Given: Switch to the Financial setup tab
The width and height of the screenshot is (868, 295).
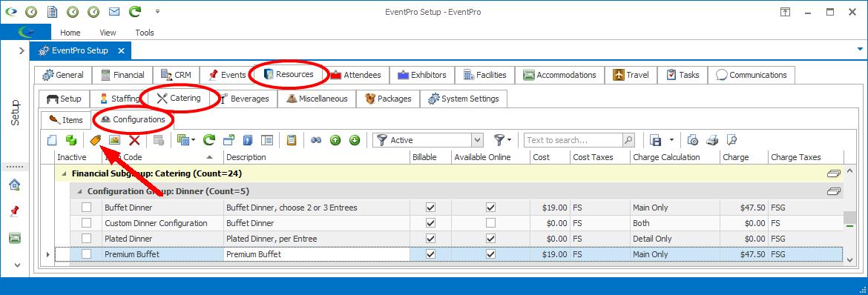Looking at the screenshot, I should tap(122, 75).
